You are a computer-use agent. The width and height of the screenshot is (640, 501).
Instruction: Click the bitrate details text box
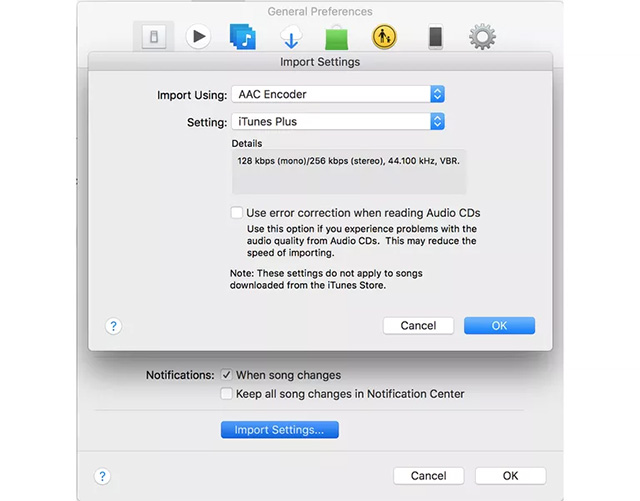[349, 171]
